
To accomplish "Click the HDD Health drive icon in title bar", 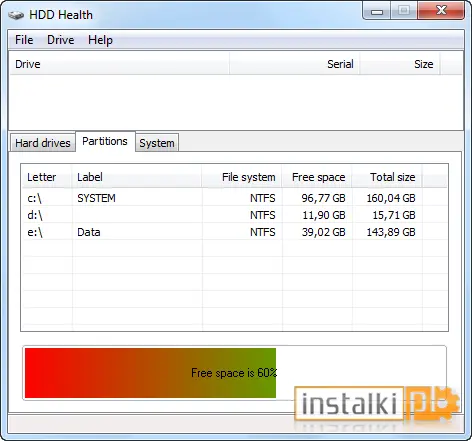I will click(16, 15).
